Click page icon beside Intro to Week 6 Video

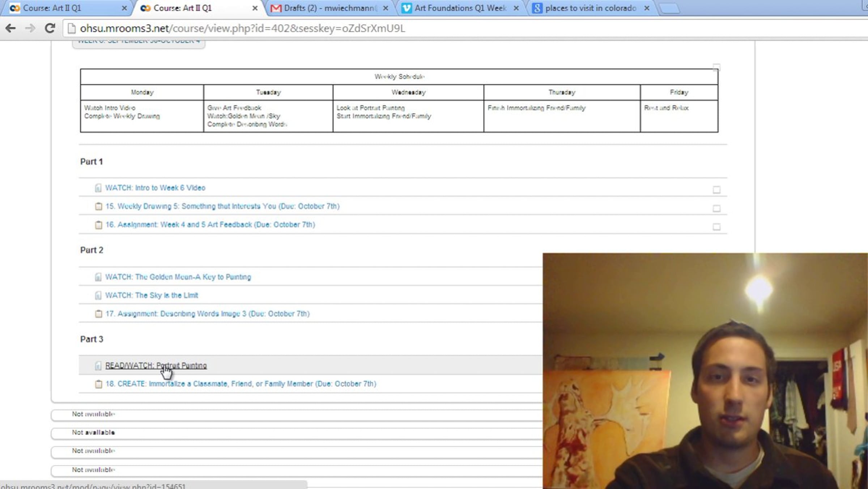pyautogui.click(x=98, y=188)
